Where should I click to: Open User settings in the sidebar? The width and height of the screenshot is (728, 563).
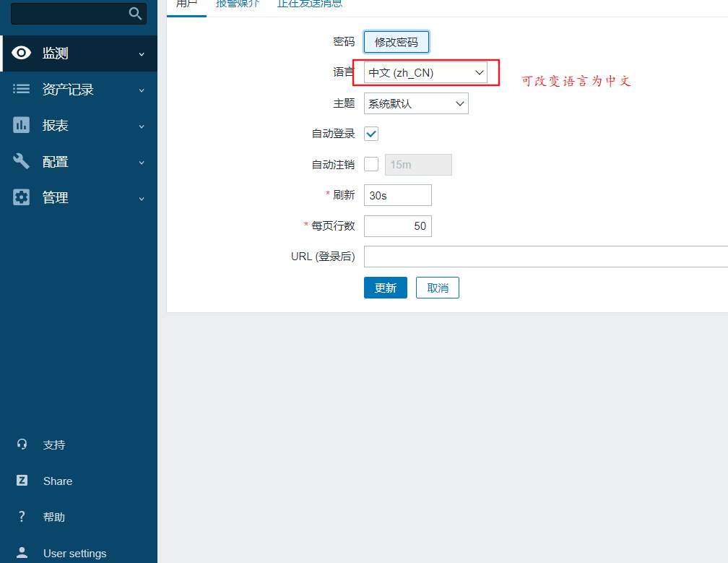coord(75,554)
